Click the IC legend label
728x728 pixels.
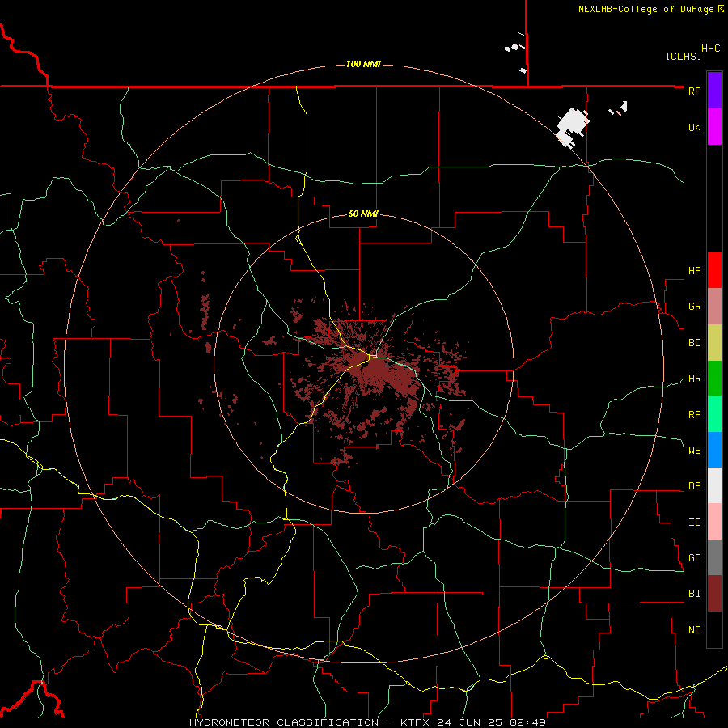[x=694, y=523]
